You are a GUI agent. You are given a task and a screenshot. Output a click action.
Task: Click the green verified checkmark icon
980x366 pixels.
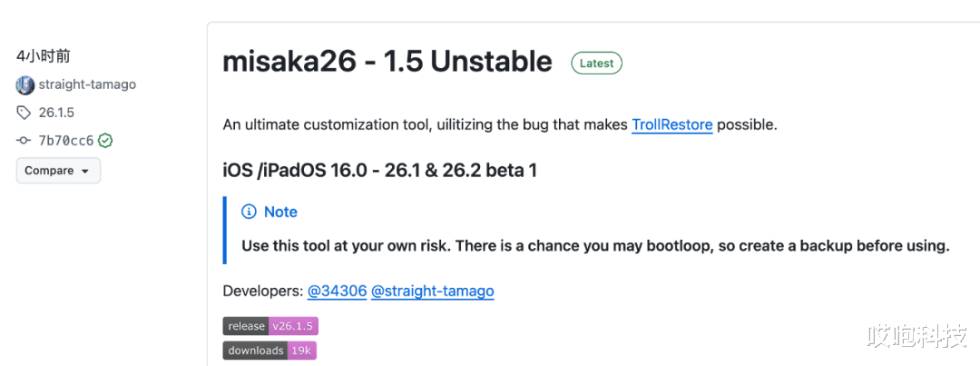[105, 141]
